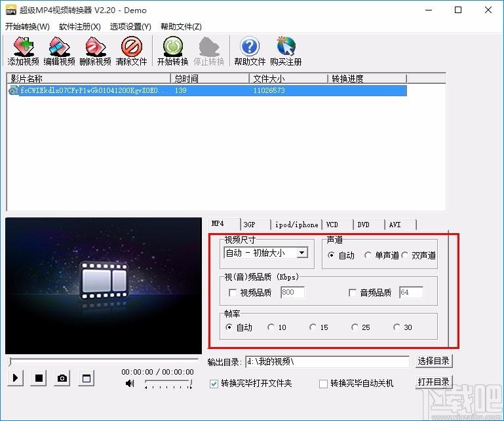The image size is (504, 421).
Task: Click the Buy Registration (购买注册) icon
Action: [x=286, y=51]
